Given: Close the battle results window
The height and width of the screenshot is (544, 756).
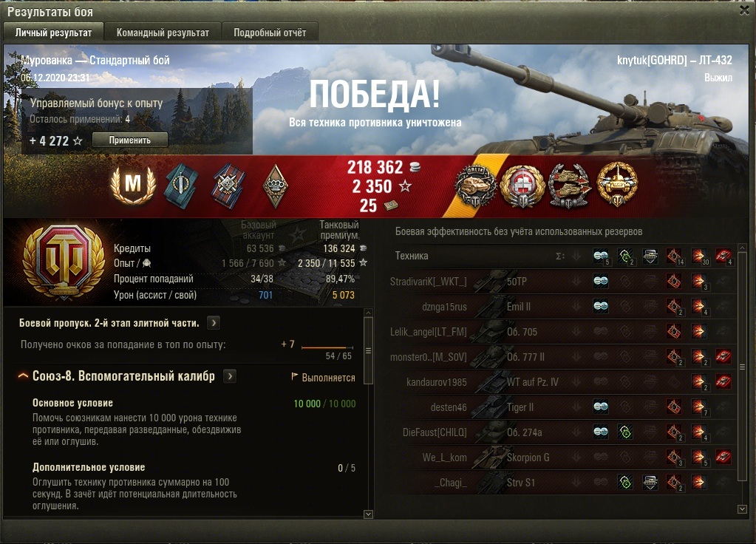Looking at the screenshot, I should pyautogui.click(x=745, y=10).
